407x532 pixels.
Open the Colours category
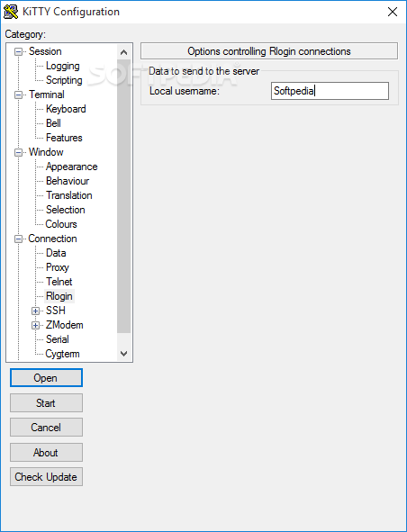click(x=61, y=225)
